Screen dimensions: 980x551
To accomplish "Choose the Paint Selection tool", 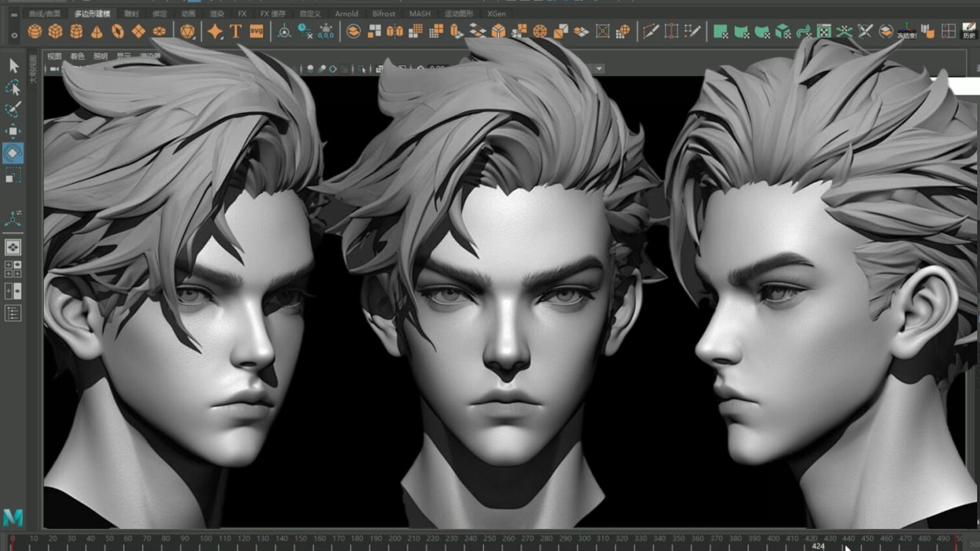I will point(13,109).
